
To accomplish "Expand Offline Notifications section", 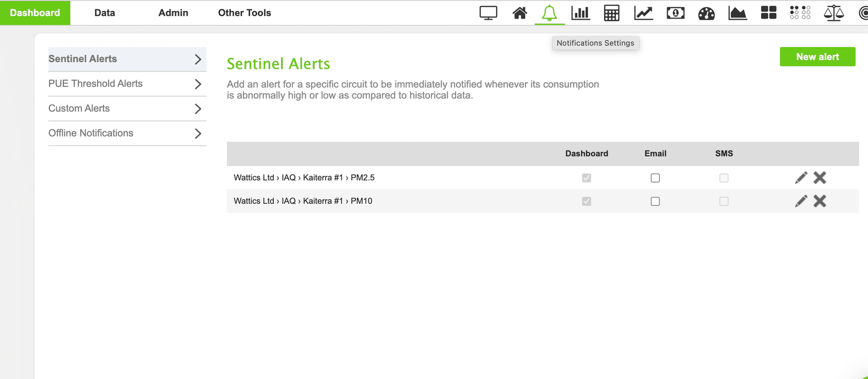I will [127, 133].
